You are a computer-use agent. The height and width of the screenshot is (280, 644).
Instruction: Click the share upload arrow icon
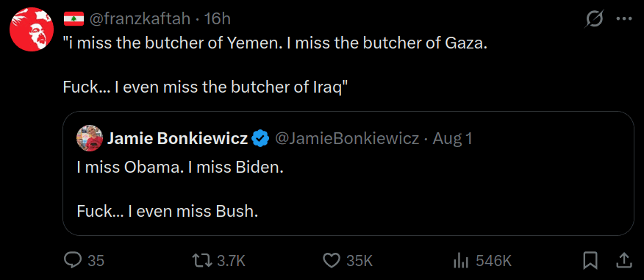click(623, 259)
